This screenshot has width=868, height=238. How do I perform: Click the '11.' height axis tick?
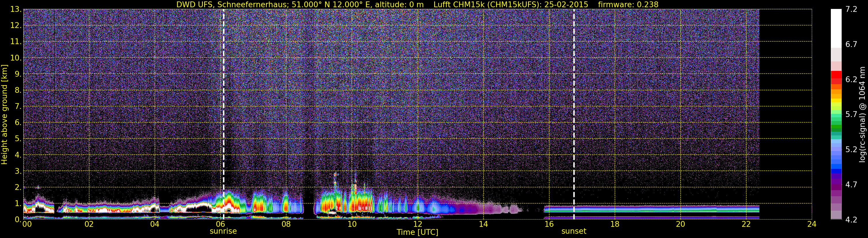click(16, 41)
